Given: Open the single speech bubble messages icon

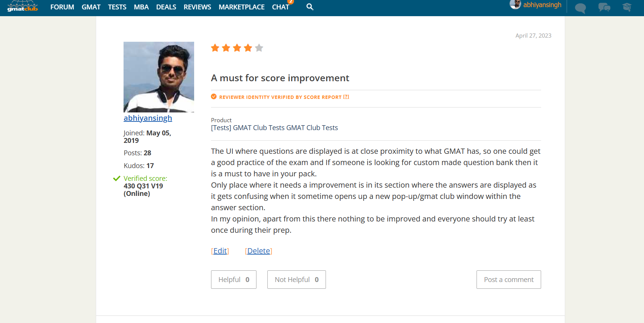Looking at the screenshot, I should 580,8.
